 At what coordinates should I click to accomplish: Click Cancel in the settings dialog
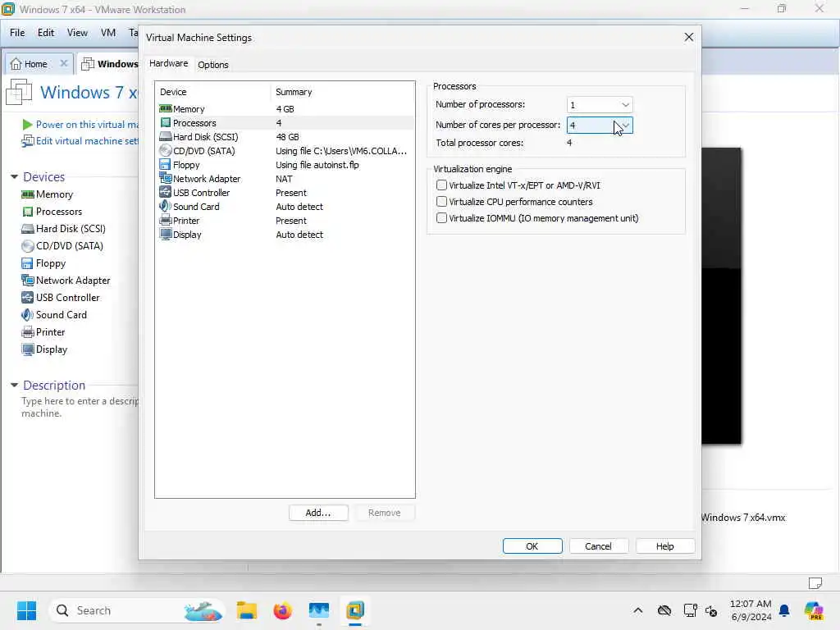point(598,546)
